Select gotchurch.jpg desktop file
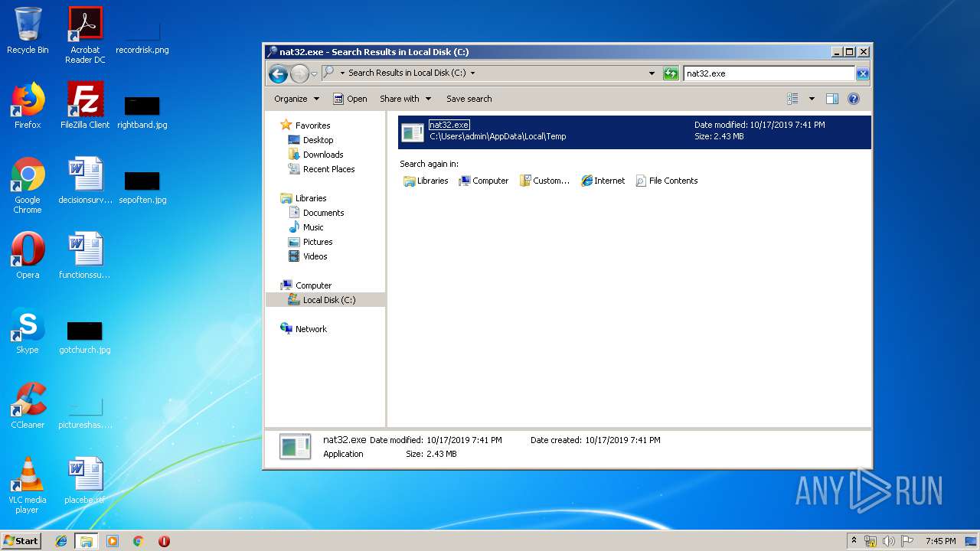 [85, 337]
